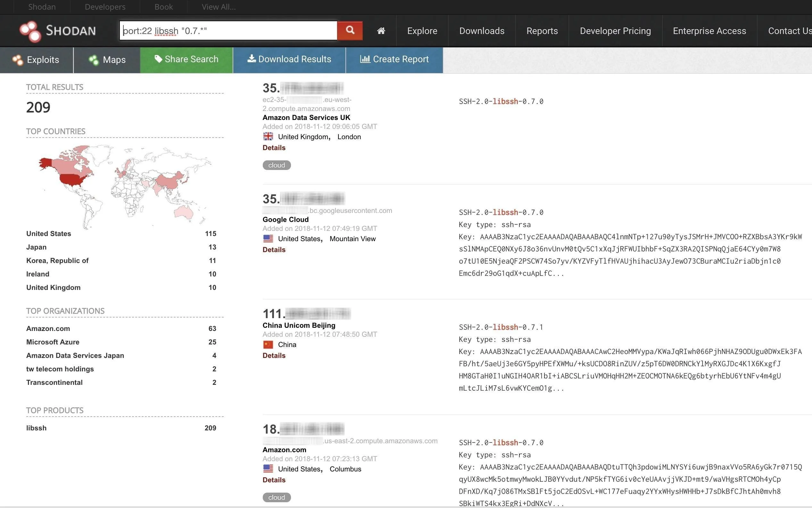The height and width of the screenshot is (508, 812).
Task: Filter by Transcontinental organization
Action: tap(54, 382)
